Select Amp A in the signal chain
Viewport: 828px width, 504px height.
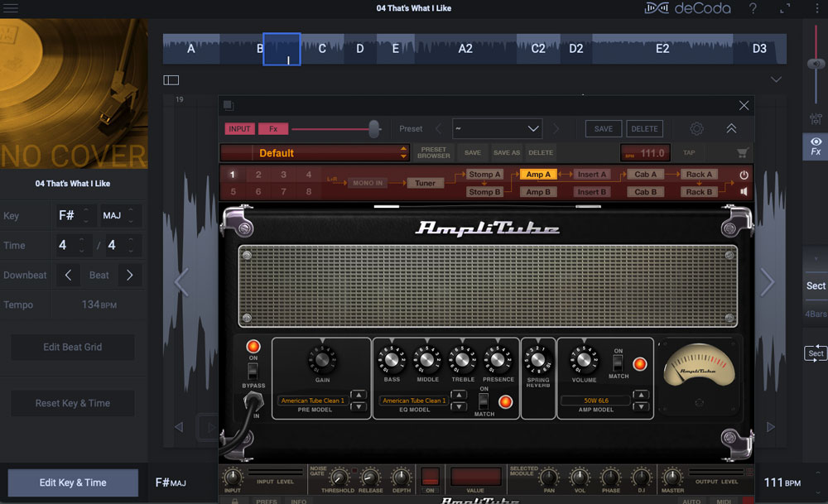point(538,174)
